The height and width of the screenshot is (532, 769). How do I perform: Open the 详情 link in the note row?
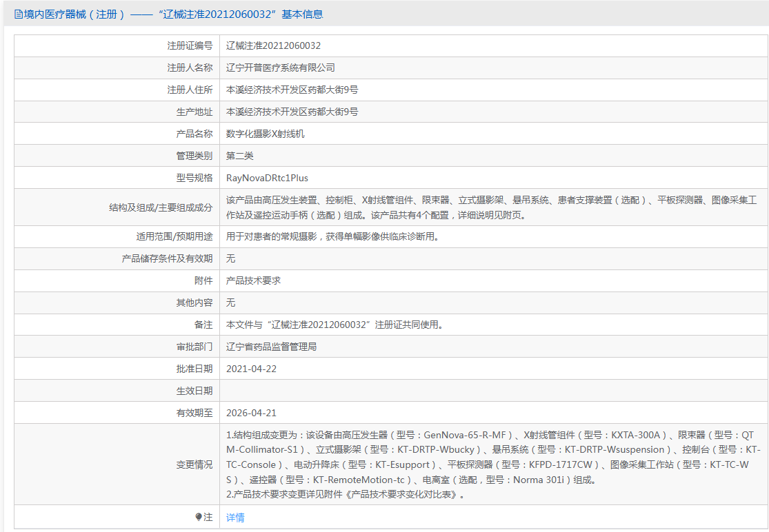pyautogui.click(x=235, y=518)
